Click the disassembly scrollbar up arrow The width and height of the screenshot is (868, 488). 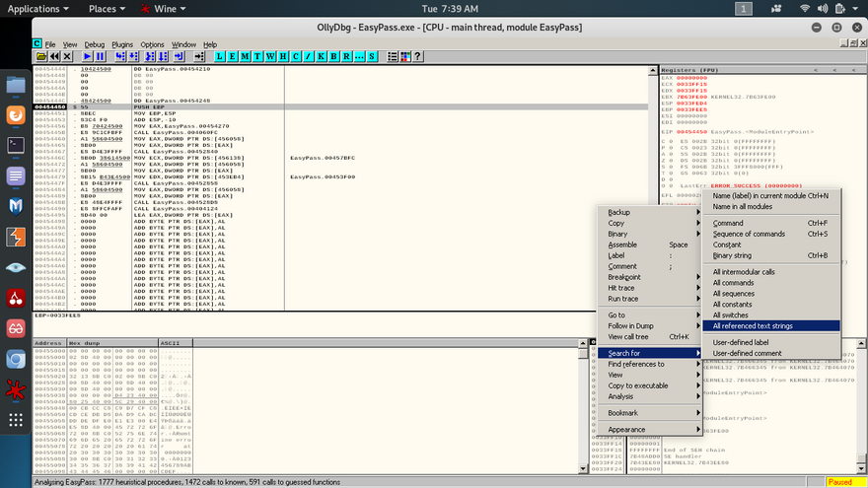tap(653, 71)
